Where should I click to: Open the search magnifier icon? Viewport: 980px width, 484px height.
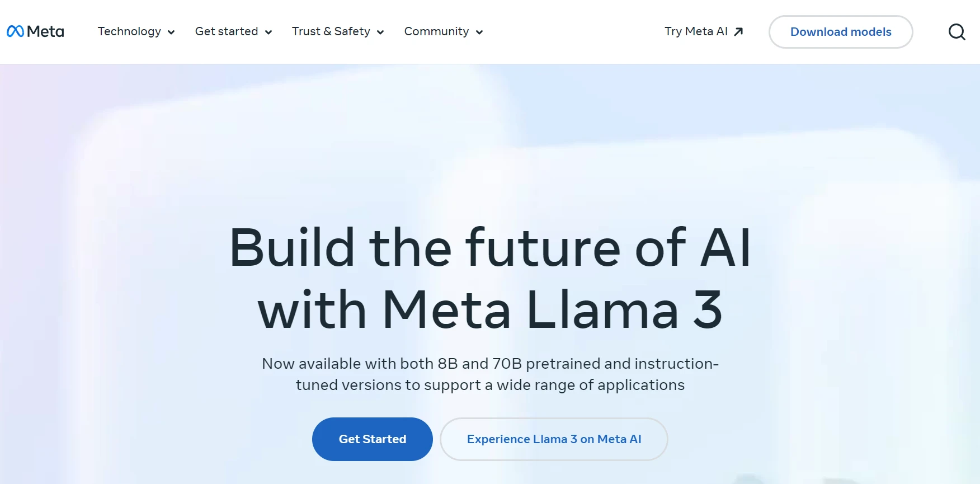[x=957, y=32]
